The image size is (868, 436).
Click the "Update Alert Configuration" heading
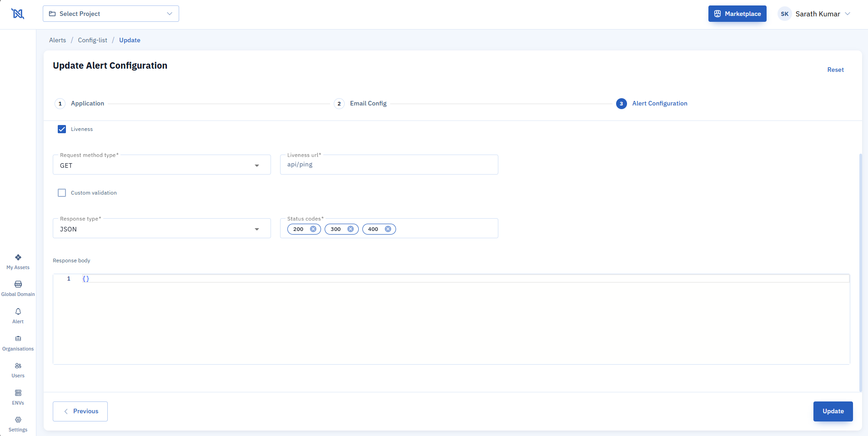[x=110, y=65]
